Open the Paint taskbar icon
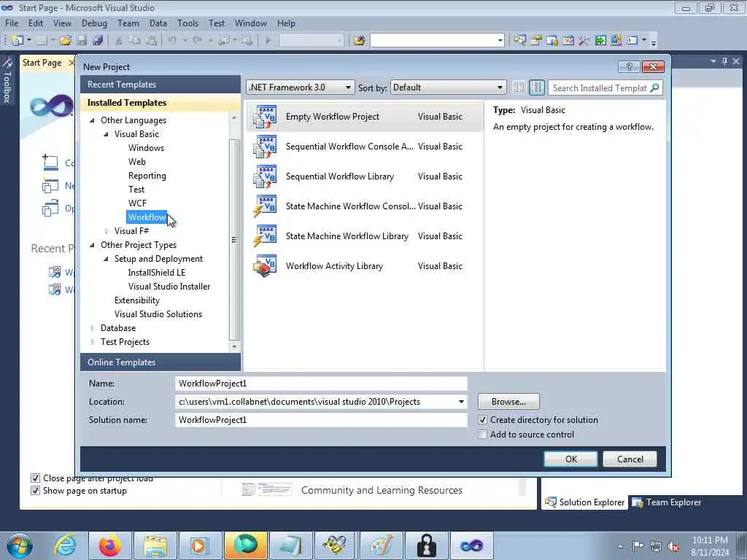This screenshot has height=560, width=747. 381,545
